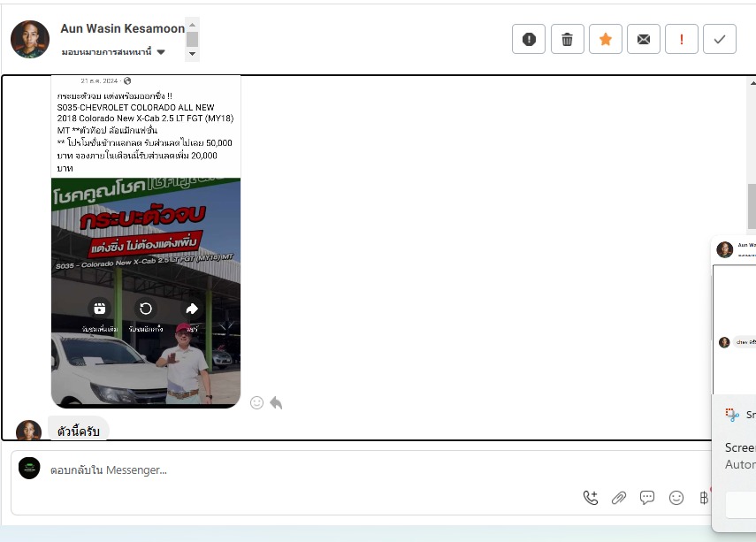
Task: Click small scroll up arrow beside name
Action: tap(192, 25)
